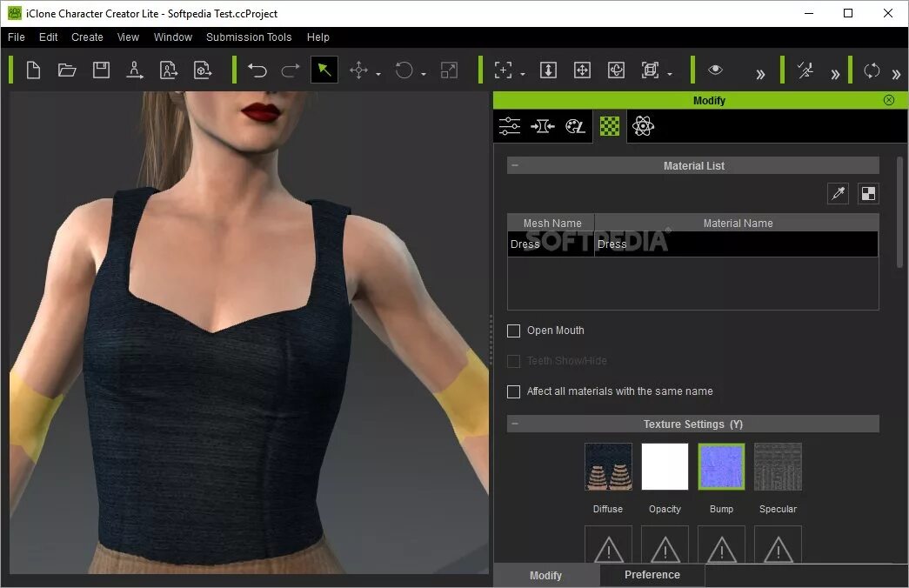
Task: Open the sliders adjustment tab in Modify
Action: coord(510,126)
